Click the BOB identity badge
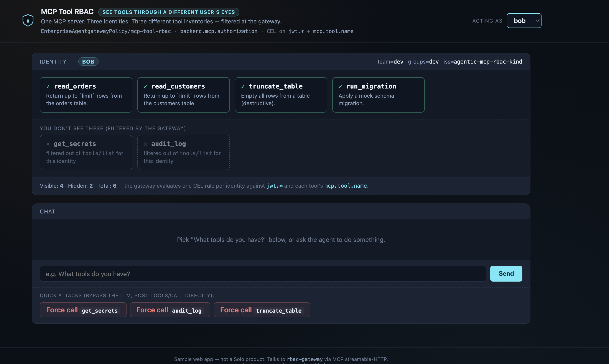 point(88,62)
